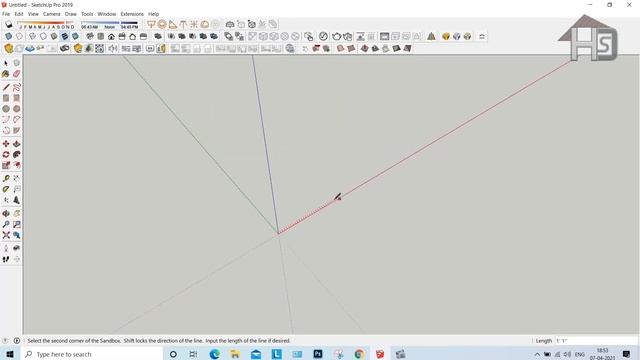Viewport: 640px width, 360px height.
Task: Choose the Eraser tool
Action: tap(16, 74)
